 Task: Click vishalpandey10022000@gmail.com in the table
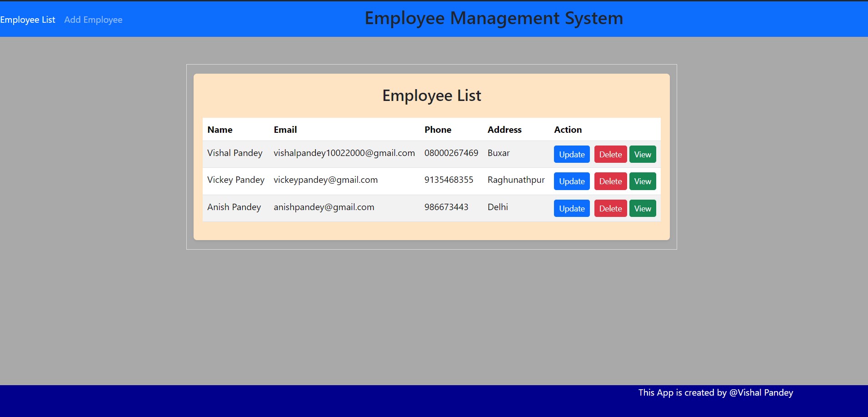[344, 153]
